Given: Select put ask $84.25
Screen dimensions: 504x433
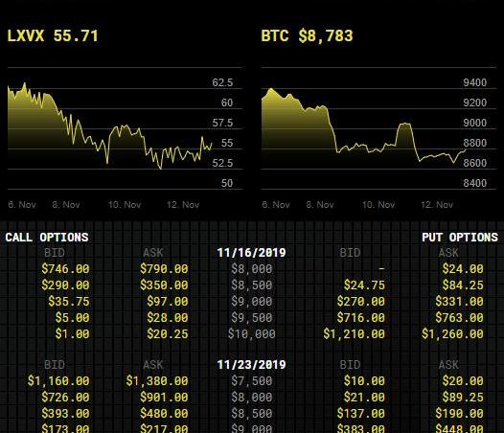Looking at the screenshot, I should [x=463, y=285].
